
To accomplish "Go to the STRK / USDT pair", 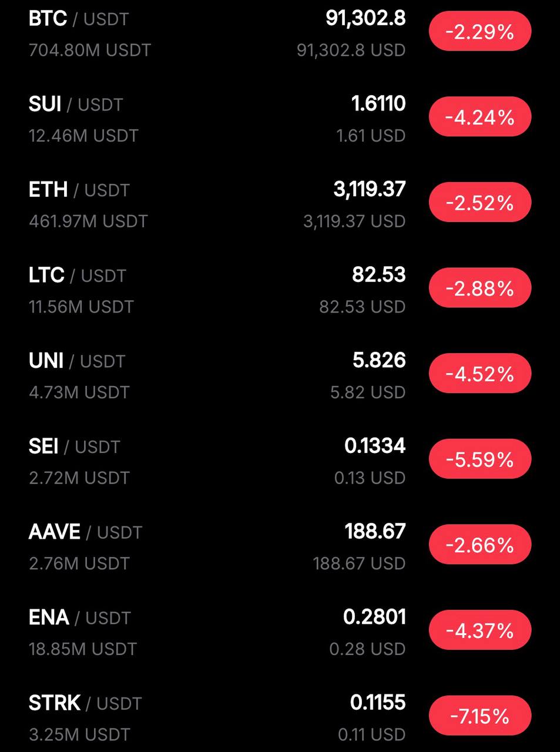I will 85,703.
